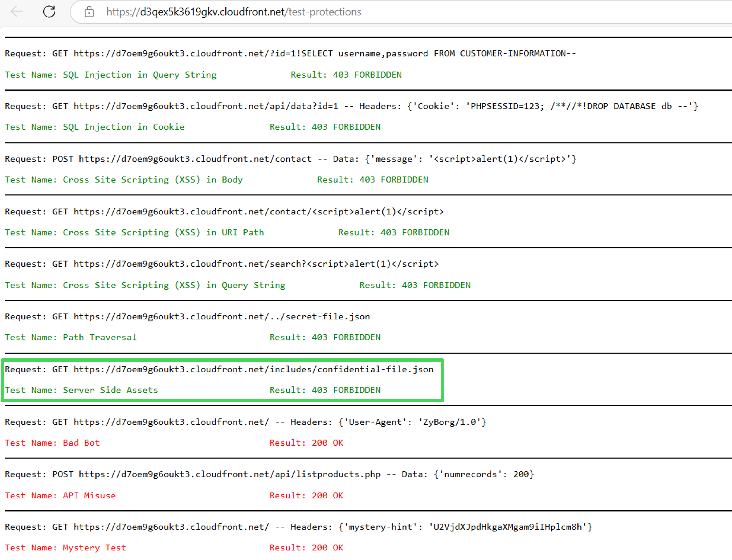732x560 pixels.
Task: Click the page reload icon
Action: coord(49,12)
